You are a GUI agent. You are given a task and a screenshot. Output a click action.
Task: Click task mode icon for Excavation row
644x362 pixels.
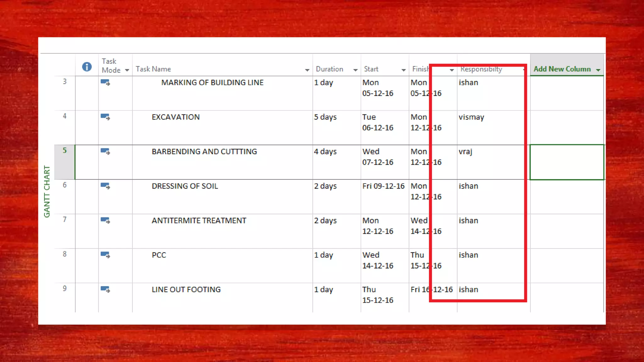[105, 117]
